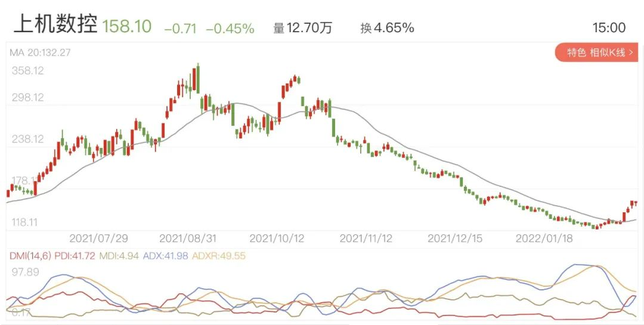Screen dimensions: 644x325
Task: Click the -0.71 price change value
Action: point(181,28)
